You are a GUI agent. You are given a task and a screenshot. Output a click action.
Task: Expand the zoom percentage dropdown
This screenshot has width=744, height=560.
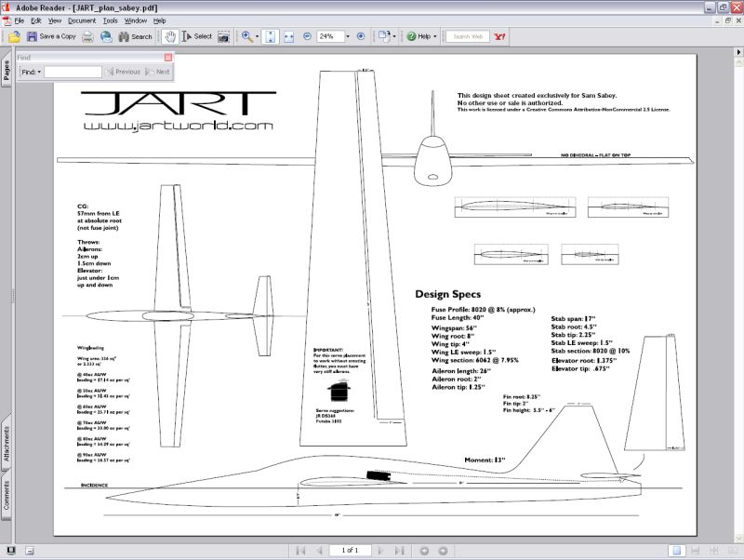(x=348, y=36)
